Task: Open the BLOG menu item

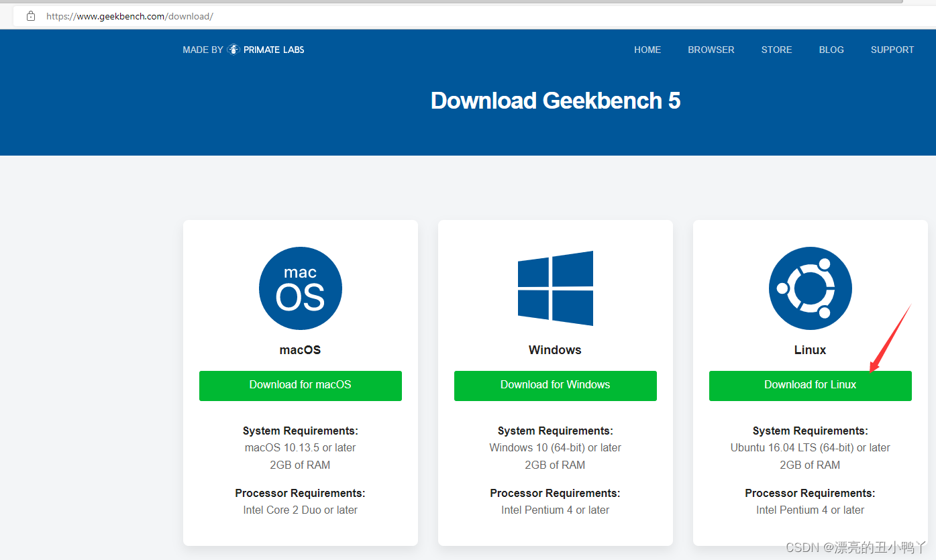Action: [831, 50]
